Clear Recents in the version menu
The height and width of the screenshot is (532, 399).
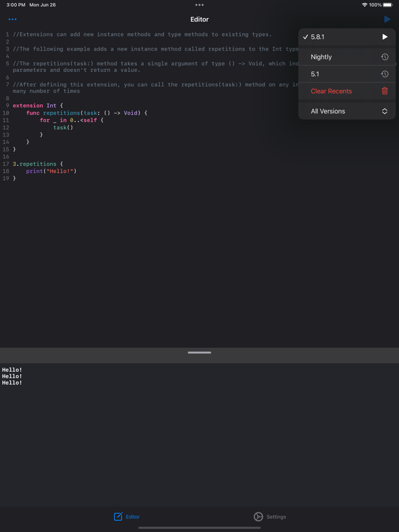coord(347,91)
